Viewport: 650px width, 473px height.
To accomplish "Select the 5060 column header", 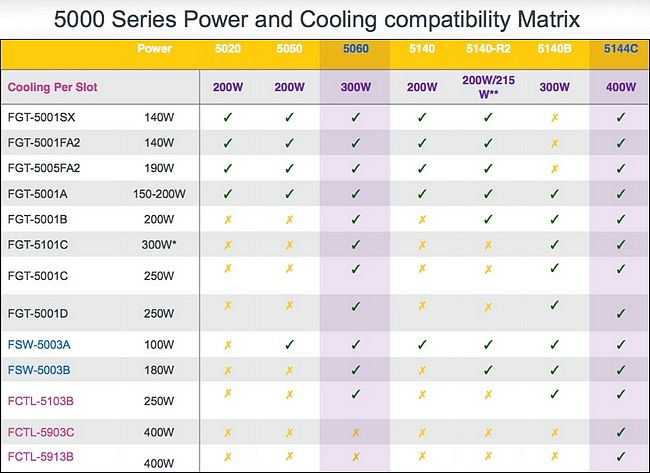I will pos(354,48).
